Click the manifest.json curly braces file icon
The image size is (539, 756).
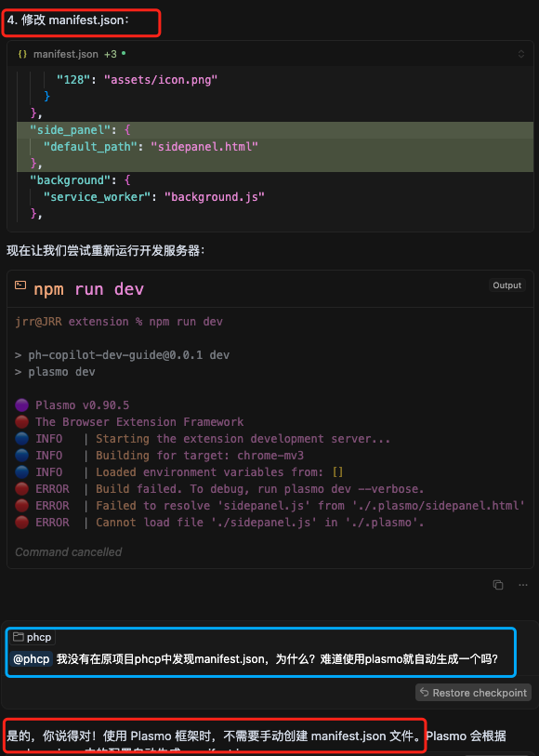[x=22, y=54]
